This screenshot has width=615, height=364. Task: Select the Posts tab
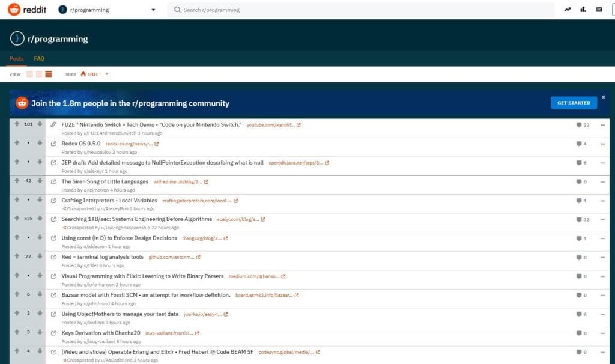coord(16,58)
